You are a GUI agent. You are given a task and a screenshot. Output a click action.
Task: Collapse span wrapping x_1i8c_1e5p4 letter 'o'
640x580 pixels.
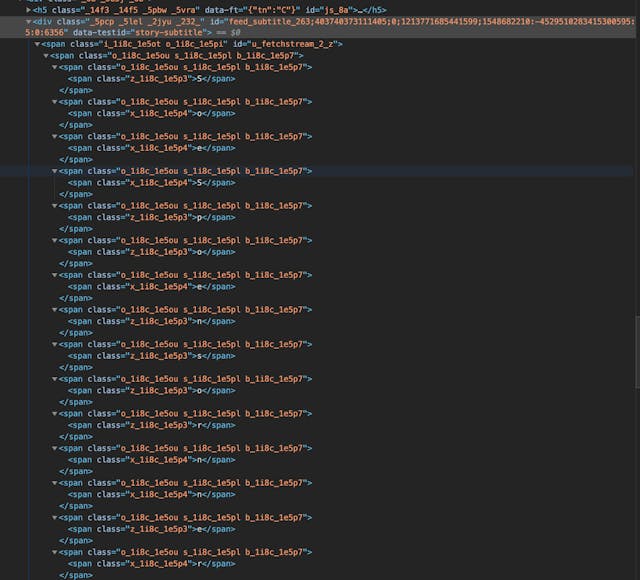(x=54, y=102)
